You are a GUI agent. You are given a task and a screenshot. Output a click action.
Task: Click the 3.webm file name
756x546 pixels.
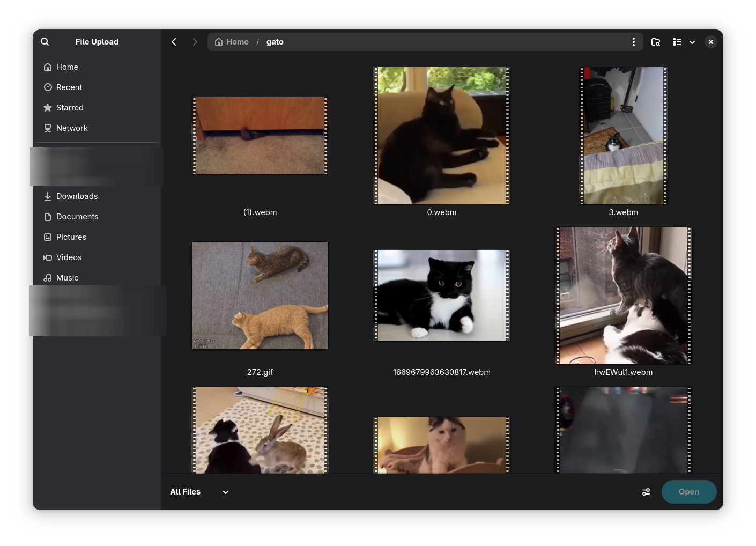pyautogui.click(x=624, y=212)
